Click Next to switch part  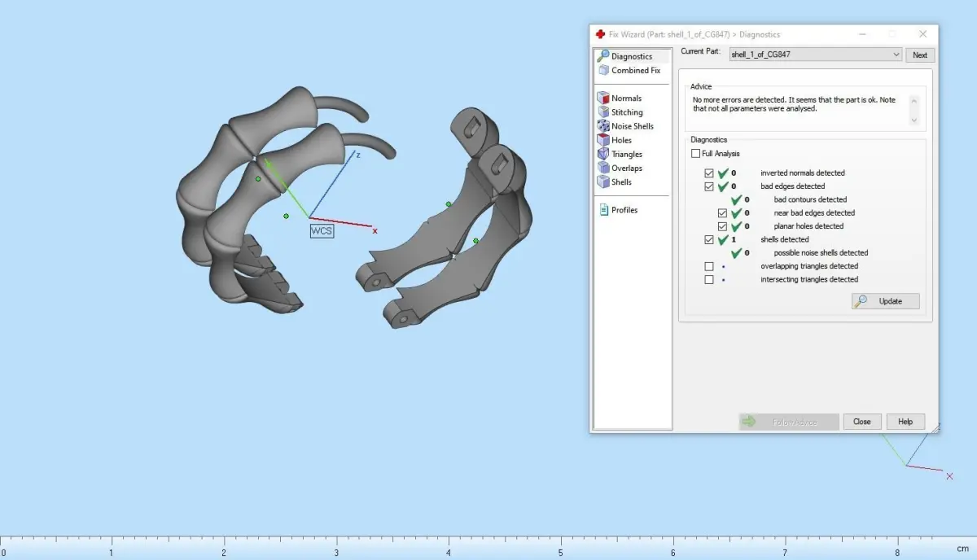coord(920,55)
